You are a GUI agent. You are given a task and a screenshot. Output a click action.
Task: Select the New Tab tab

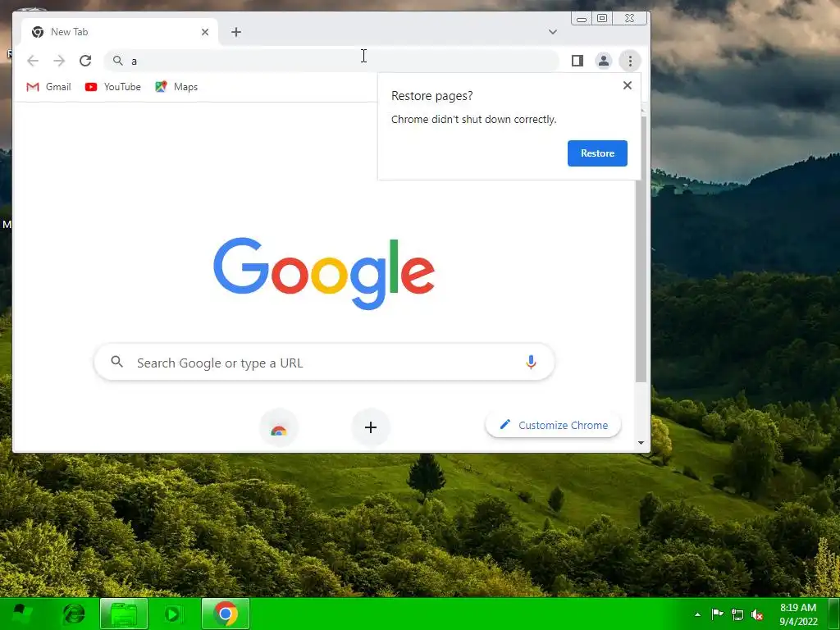tap(120, 32)
